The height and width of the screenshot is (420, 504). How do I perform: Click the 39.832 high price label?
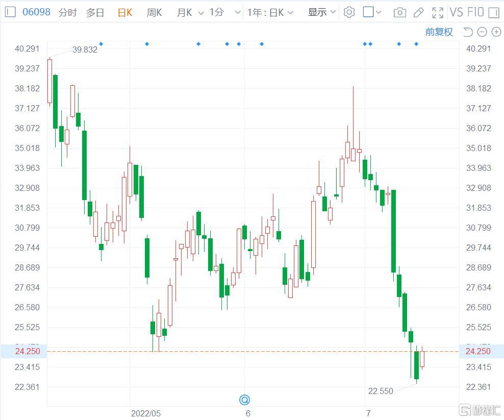[85, 50]
